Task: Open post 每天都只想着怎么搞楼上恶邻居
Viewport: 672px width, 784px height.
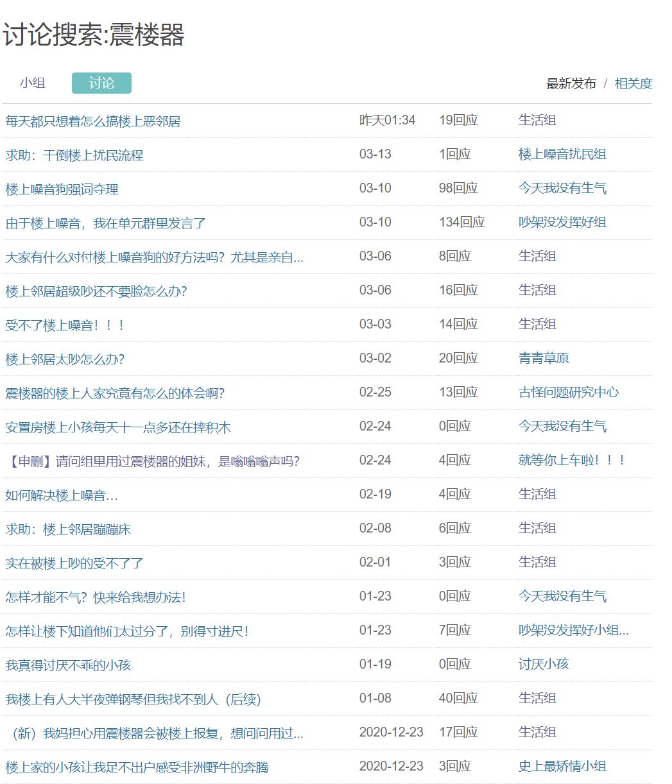Action: click(93, 121)
